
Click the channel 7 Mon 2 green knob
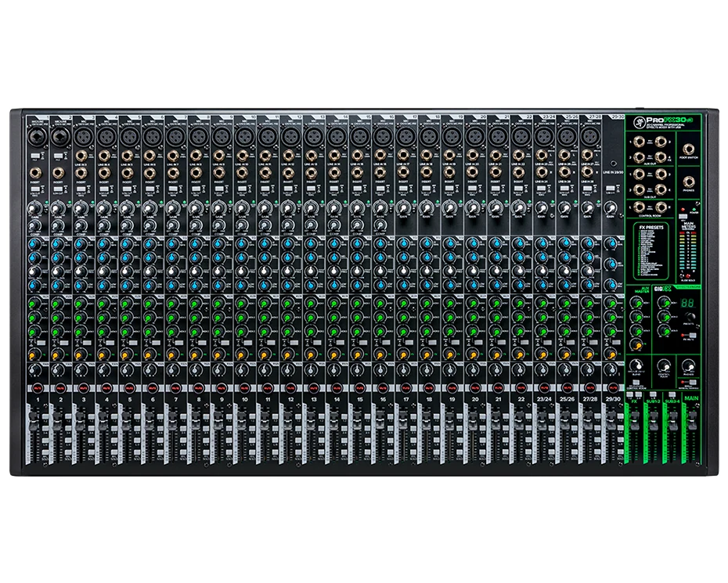tap(171, 318)
